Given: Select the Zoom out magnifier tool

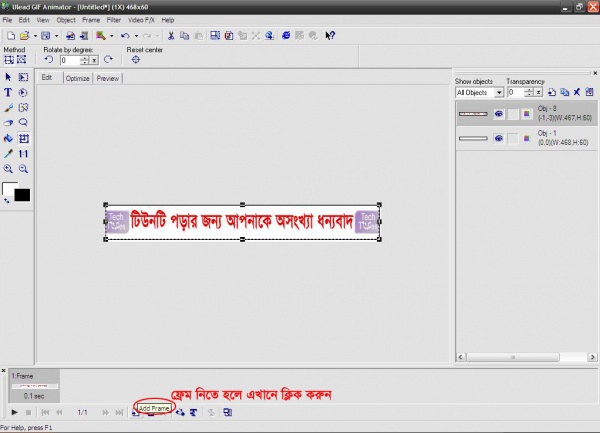Looking at the screenshot, I should [24, 169].
